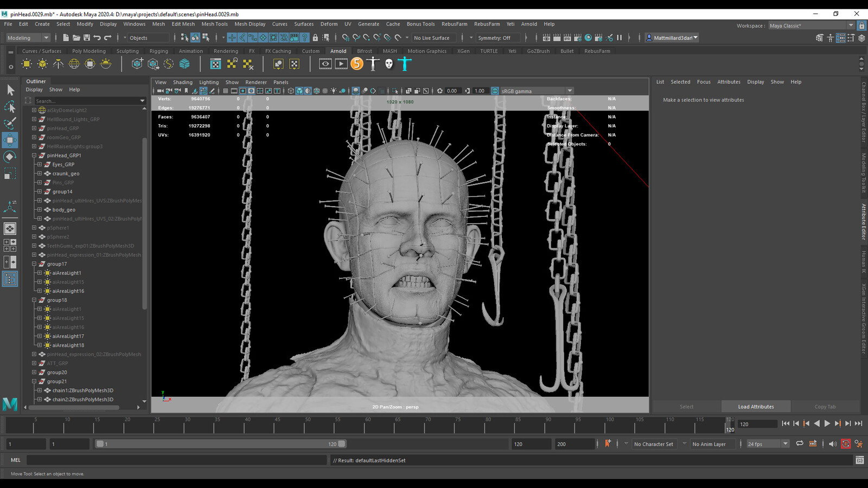Select the Move tool in the toolbox
868x488 pixels.
click(x=10, y=140)
